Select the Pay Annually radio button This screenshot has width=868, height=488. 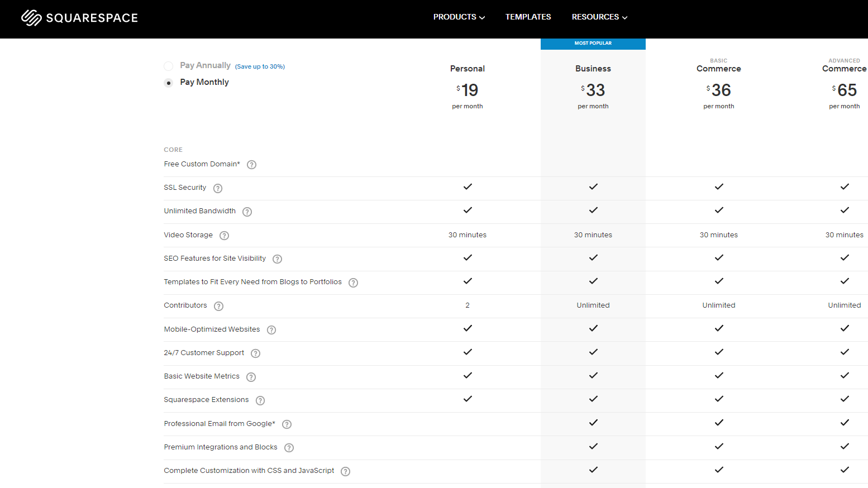[x=169, y=66]
